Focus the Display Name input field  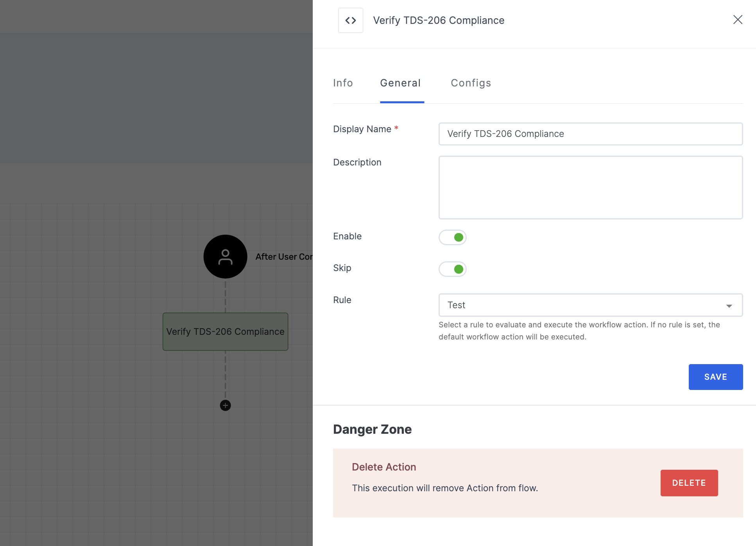[590, 134]
